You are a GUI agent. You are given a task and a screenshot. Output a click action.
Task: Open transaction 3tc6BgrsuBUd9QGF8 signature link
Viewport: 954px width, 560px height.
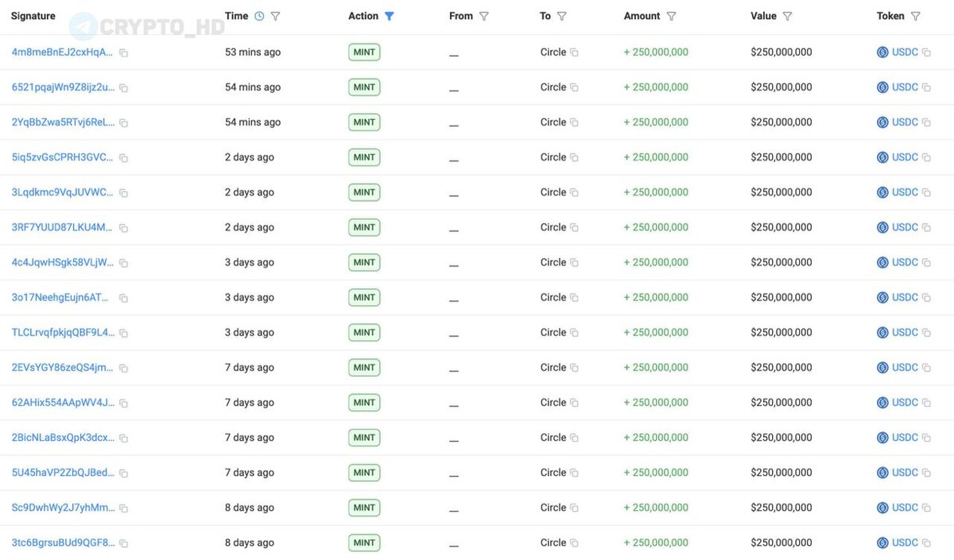point(63,543)
